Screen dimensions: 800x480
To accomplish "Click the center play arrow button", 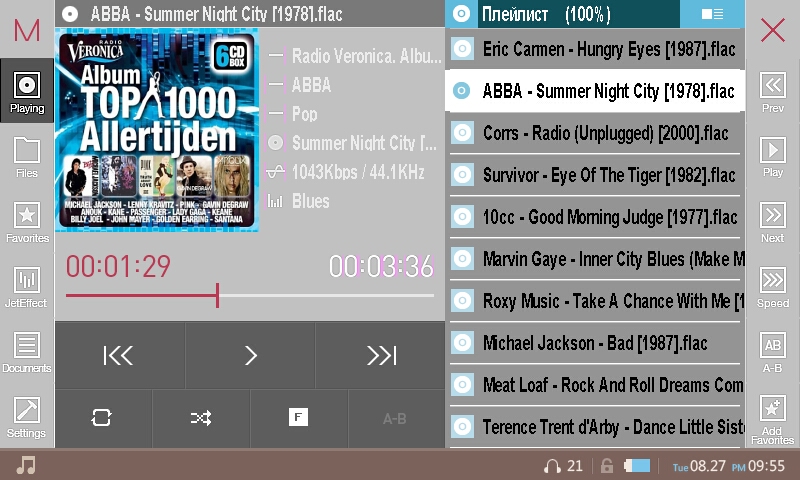I will click(250, 355).
